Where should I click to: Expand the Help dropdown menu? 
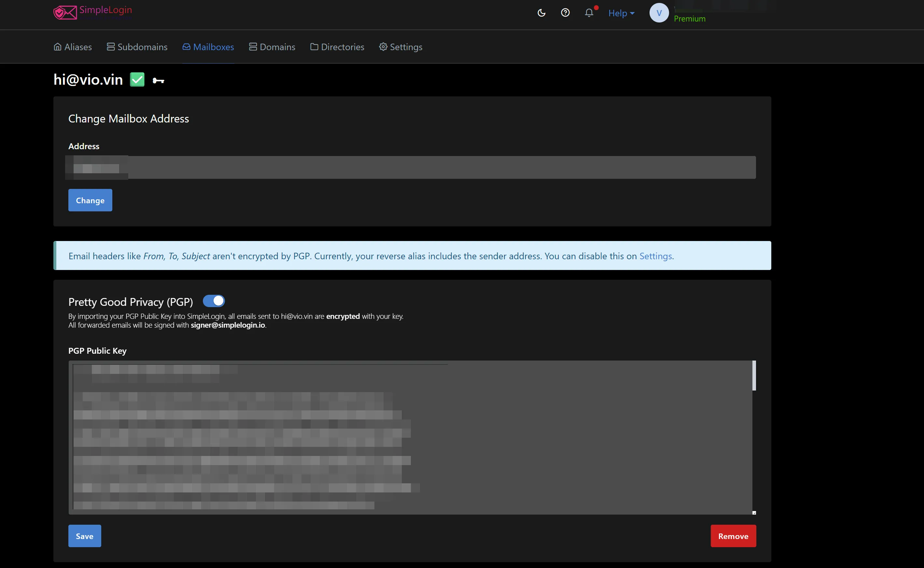tap(621, 13)
